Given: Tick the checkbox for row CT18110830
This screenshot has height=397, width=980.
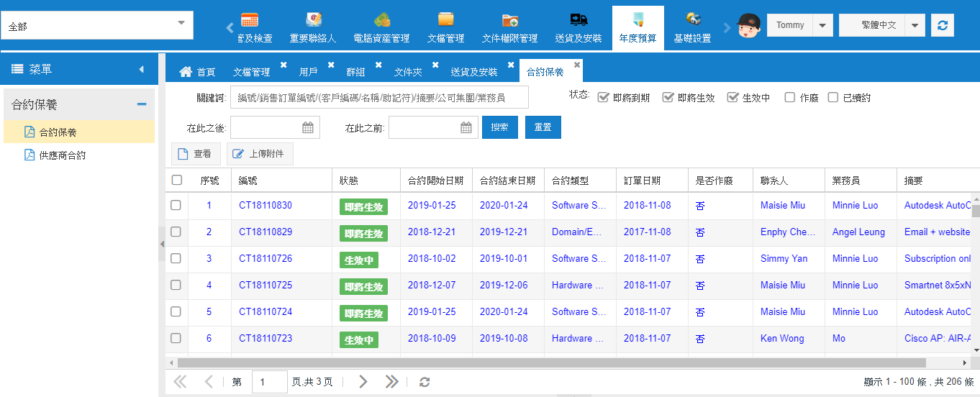Looking at the screenshot, I should pos(176,206).
